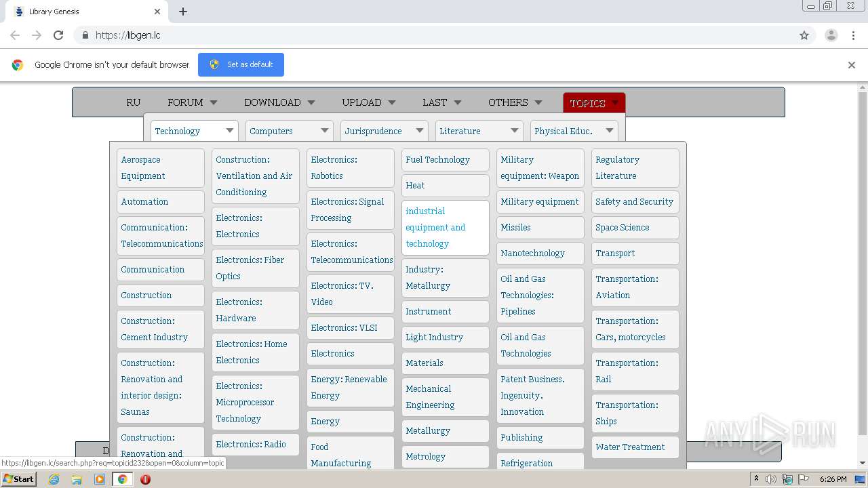This screenshot has height=488, width=868.
Task: Select Construction: Ventilation and Air Conditioning
Action: coord(256,176)
